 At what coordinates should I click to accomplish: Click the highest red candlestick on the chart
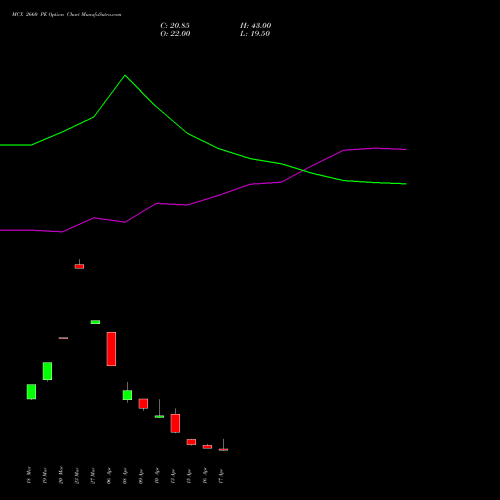click(x=79, y=266)
